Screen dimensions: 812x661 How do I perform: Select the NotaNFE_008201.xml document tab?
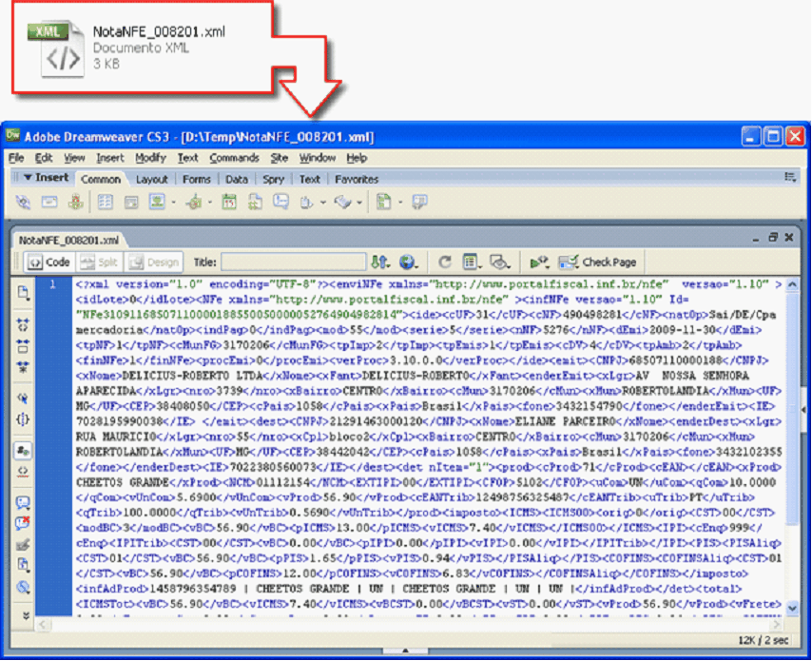pos(68,241)
